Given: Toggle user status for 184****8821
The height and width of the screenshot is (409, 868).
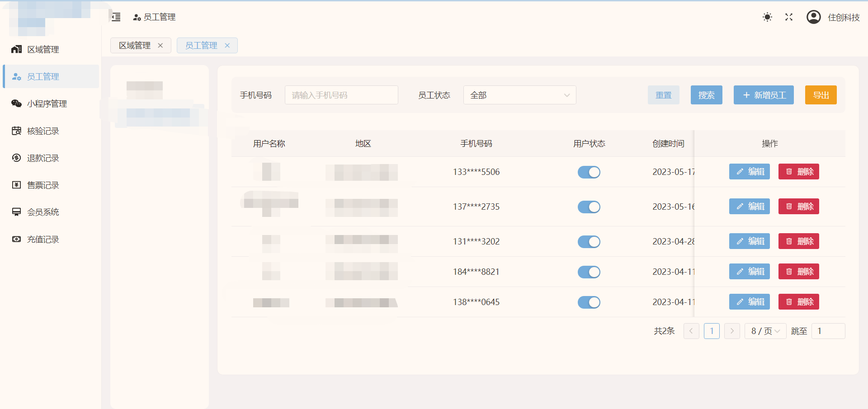Looking at the screenshot, I should (x=589, y=272).
